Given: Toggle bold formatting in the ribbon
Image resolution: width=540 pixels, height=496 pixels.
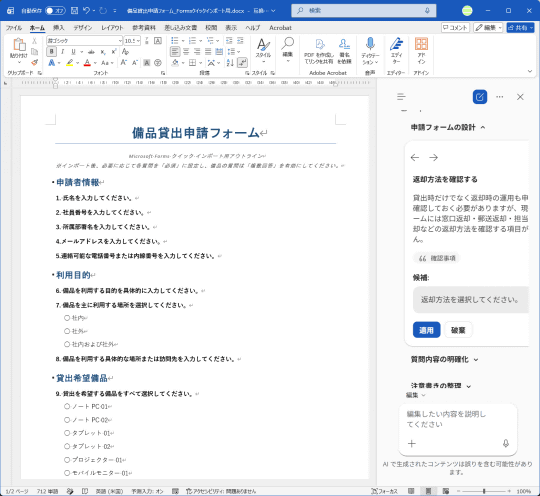Looking at the screenshot, I should click(x=51, y=52).
